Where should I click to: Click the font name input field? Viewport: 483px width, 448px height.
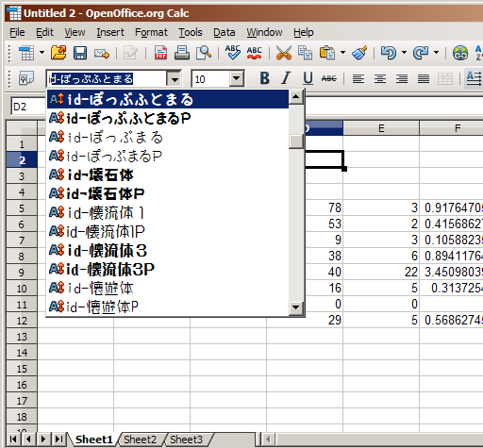[107, 78]
